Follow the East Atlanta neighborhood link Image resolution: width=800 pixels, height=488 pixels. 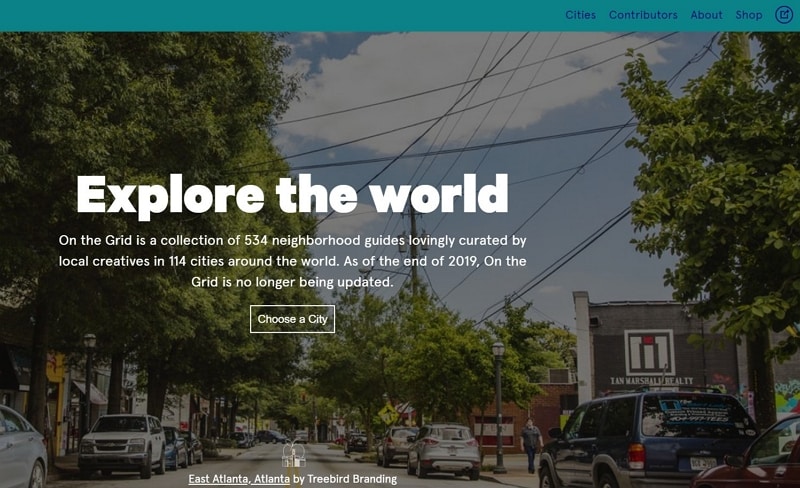(219, 479)
